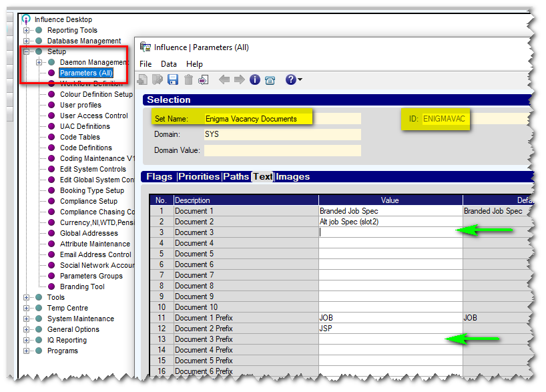Click the purple dot beside Attribute Maintenance
546x392 pixels.
(x=51, y=244)
